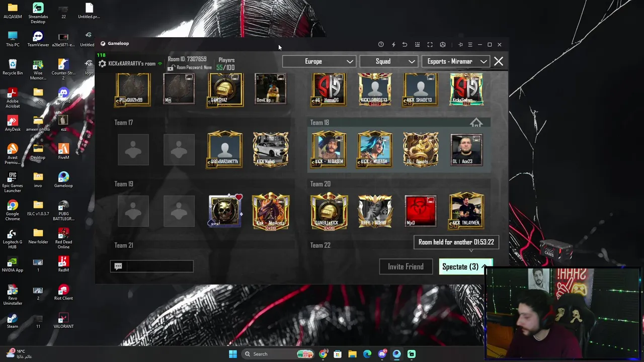Toggle Gameloop fullscreen icon
644x362 pixels.
pos(430,45)
